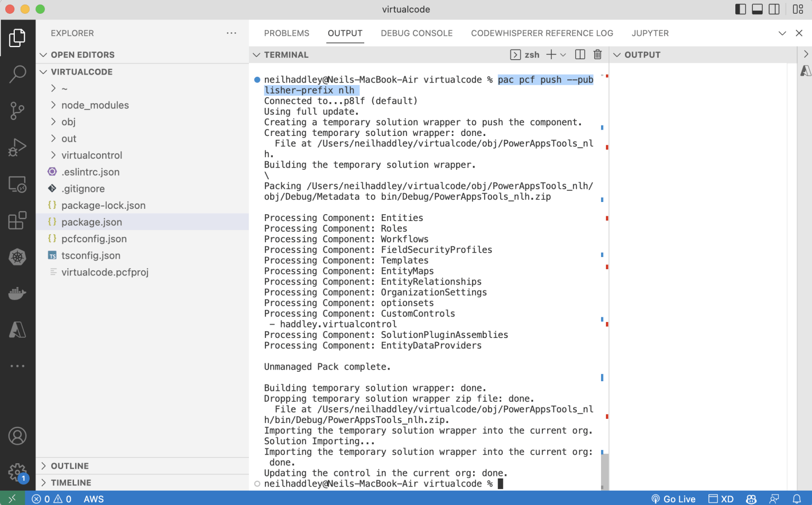Switch to the PROBLEMS tab
The height and width of the screenshot is (505, 812).
[x=287, y=33]
